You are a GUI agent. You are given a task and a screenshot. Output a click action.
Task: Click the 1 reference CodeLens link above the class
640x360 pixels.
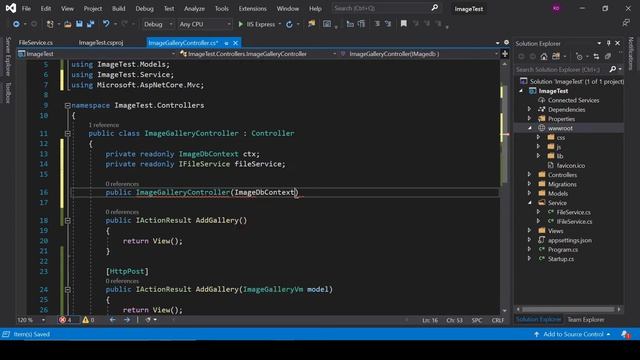104,125
